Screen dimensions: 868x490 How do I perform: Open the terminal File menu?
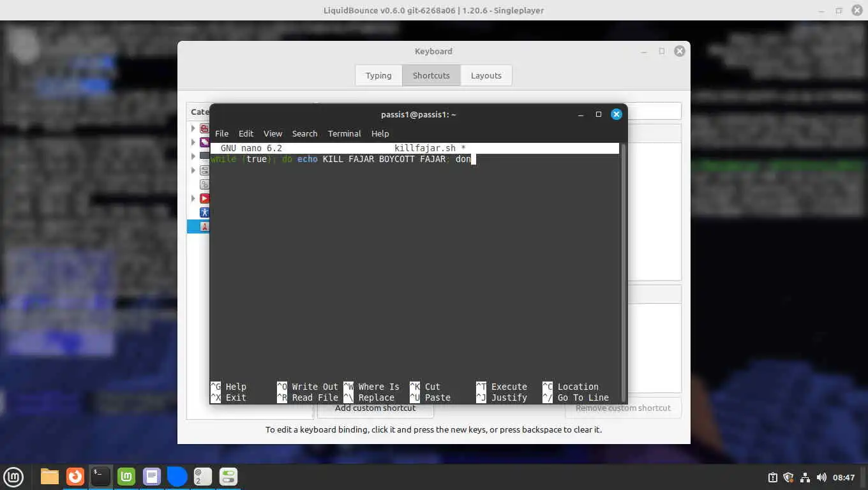pyautogui.click(x=221, y=133)
